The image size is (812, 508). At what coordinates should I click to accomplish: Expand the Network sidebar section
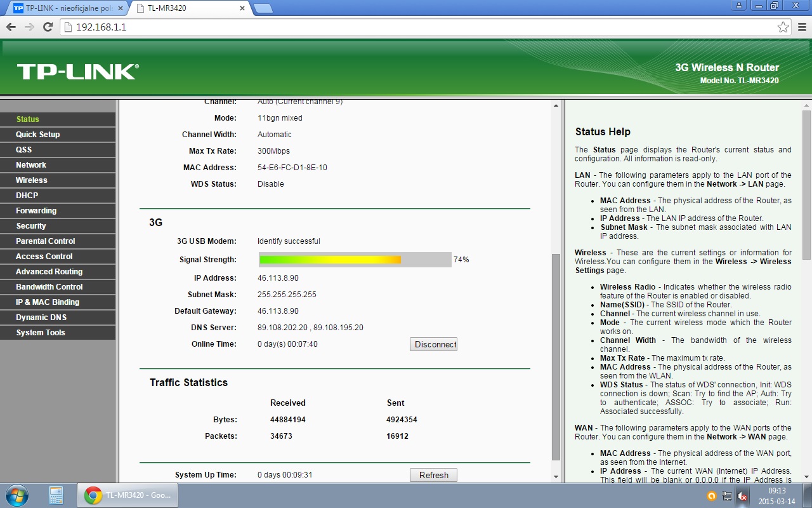pyautogui.click(x=31, y=165)
